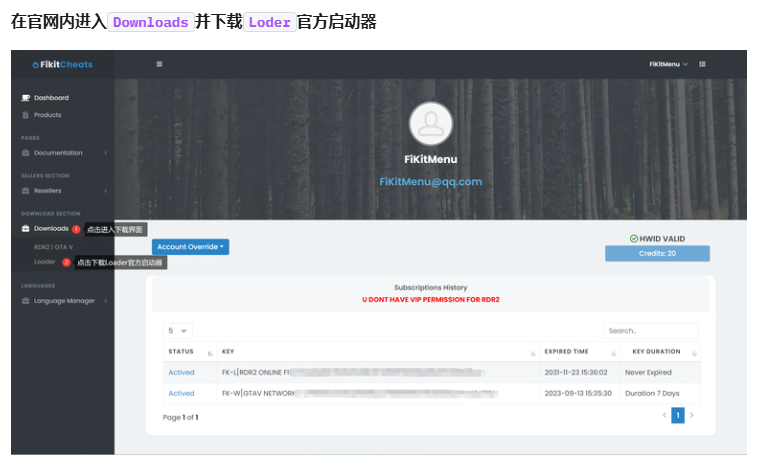Click the FikitCheats logo
The height and width of the screenshot is (468, 762).
click(62, 64)
